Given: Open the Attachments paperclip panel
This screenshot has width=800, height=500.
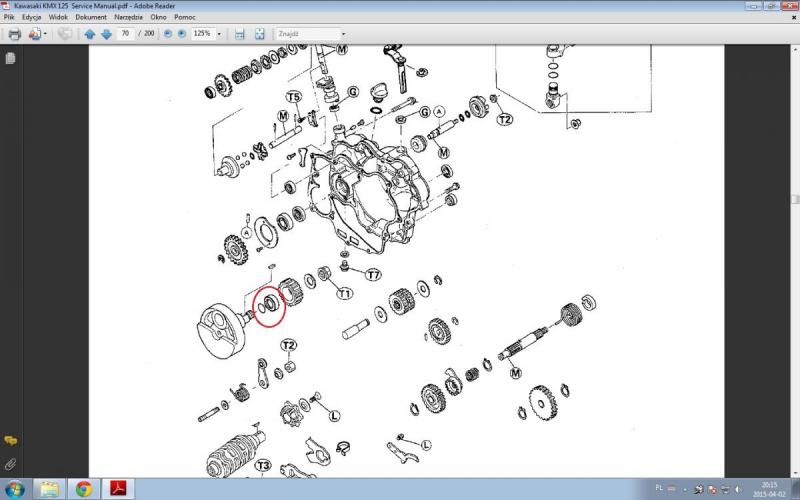Looking at the screenshot, I should (x=10, y=464).
